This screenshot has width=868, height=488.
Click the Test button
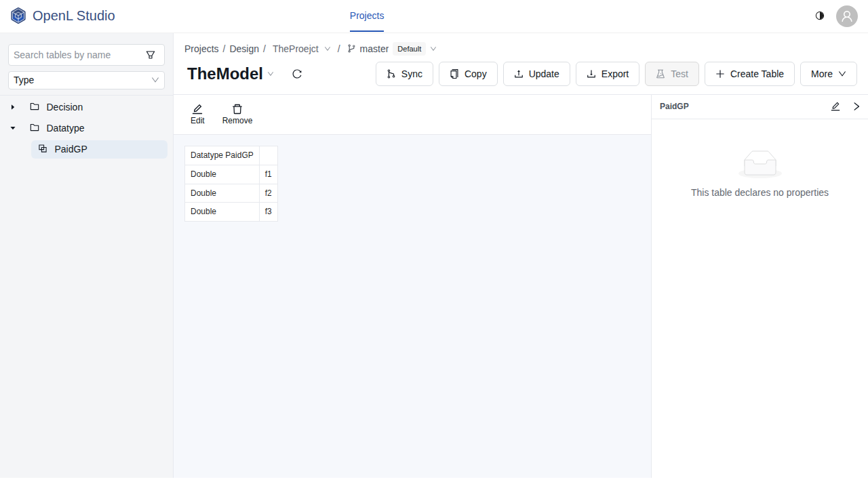coord(672,74)
